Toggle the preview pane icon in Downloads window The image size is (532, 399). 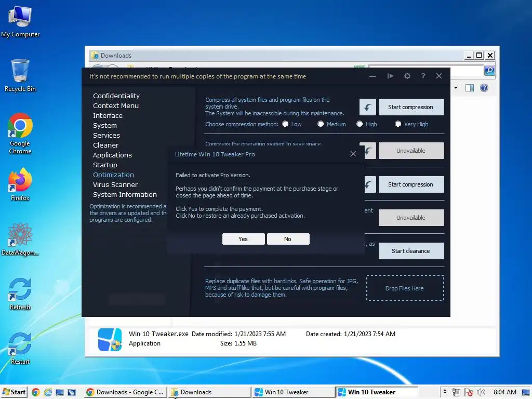(470, 88)
